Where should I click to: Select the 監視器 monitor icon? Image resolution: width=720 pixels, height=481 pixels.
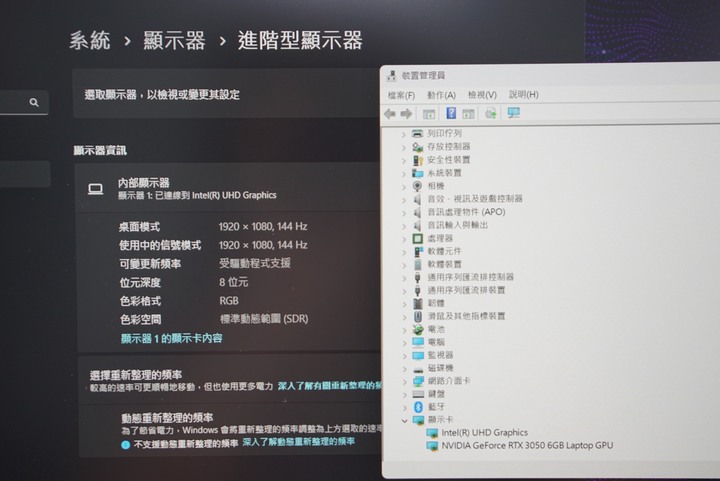click(x=418, y=355)
